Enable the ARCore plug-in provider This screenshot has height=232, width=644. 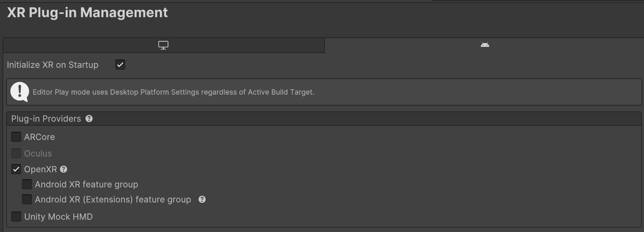click(x=16, y=137)
